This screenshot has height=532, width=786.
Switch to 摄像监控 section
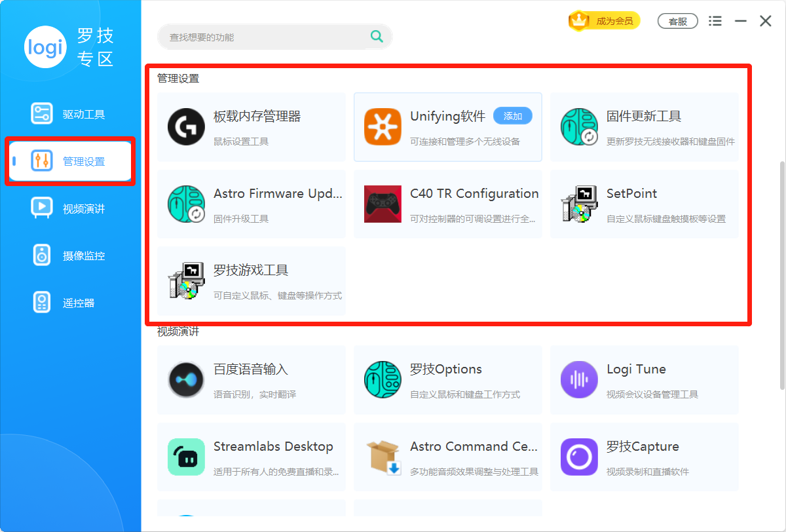coord(70,256)
